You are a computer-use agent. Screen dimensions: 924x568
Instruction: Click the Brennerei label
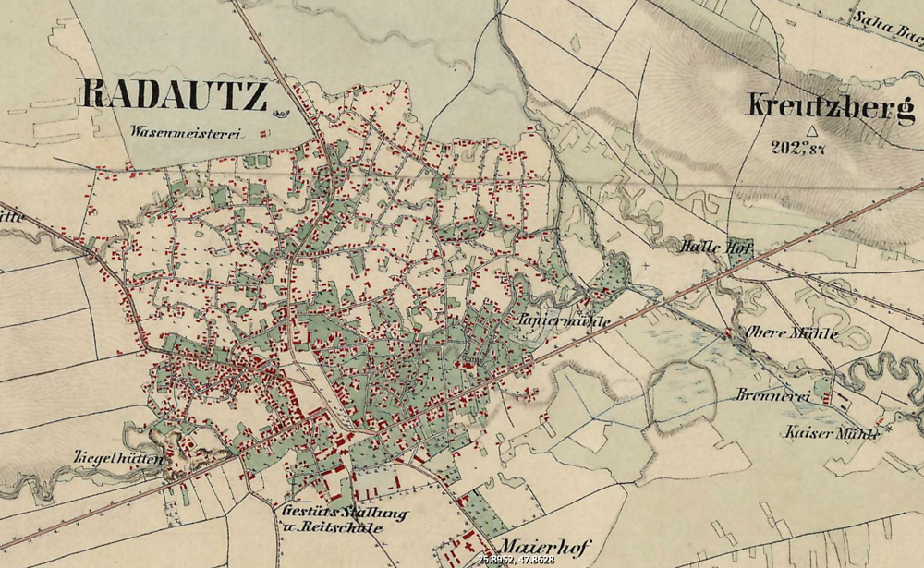click(x=773, y=395)
